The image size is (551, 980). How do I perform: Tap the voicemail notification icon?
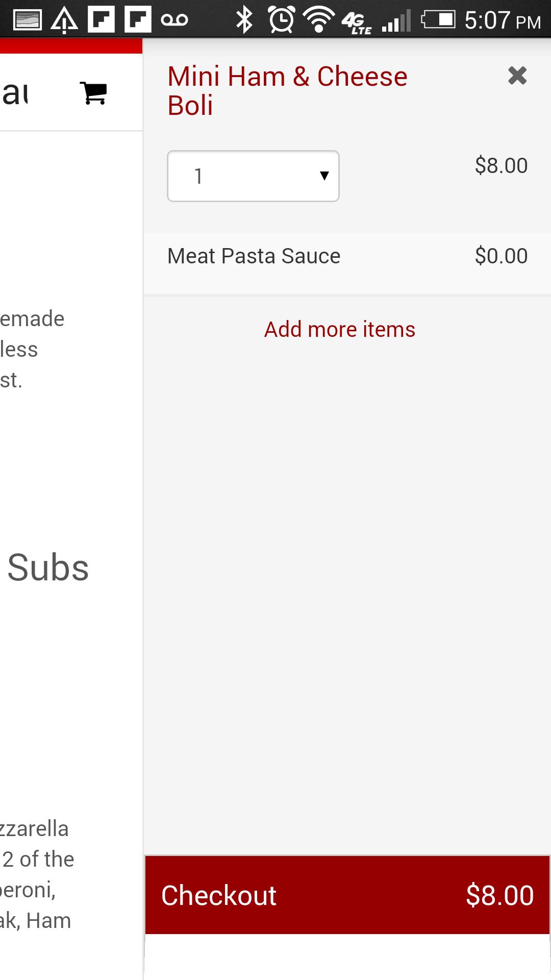point(174,20)
